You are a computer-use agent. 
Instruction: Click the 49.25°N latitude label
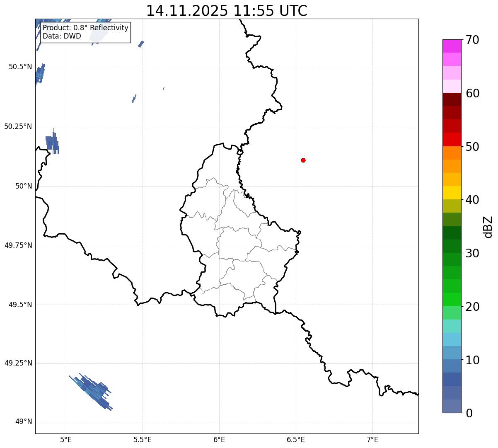pos(18,363)
